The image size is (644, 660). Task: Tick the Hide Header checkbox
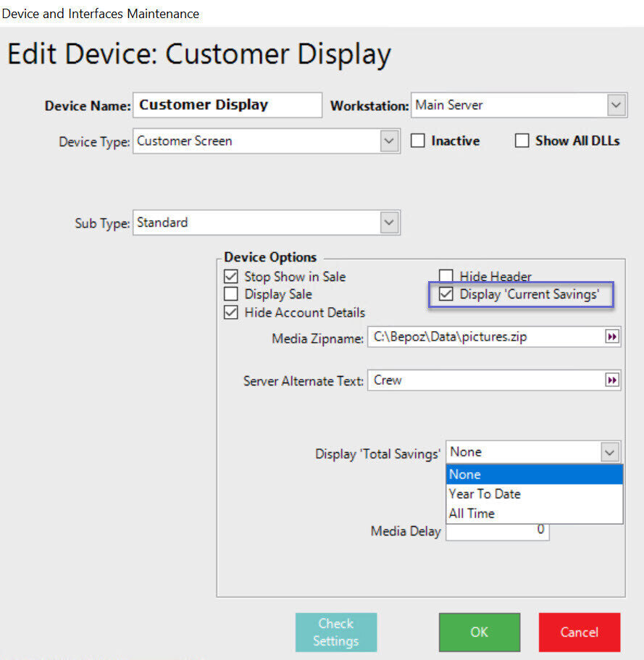[446, 276]
